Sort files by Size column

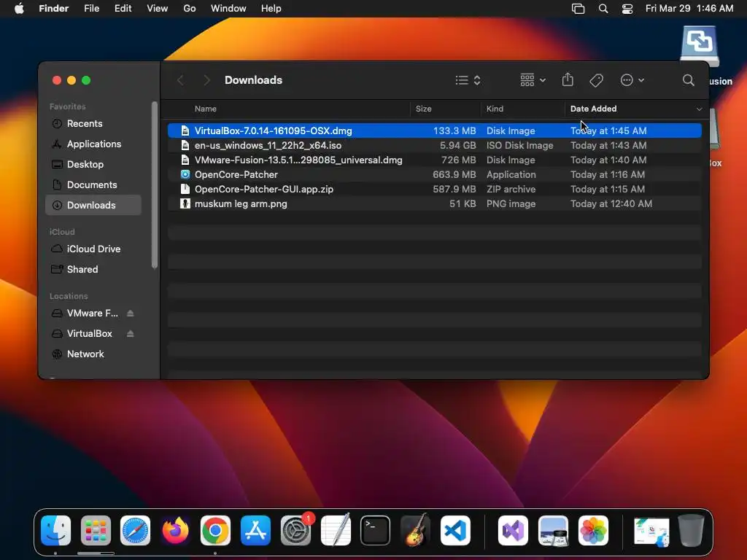(423, 109)
